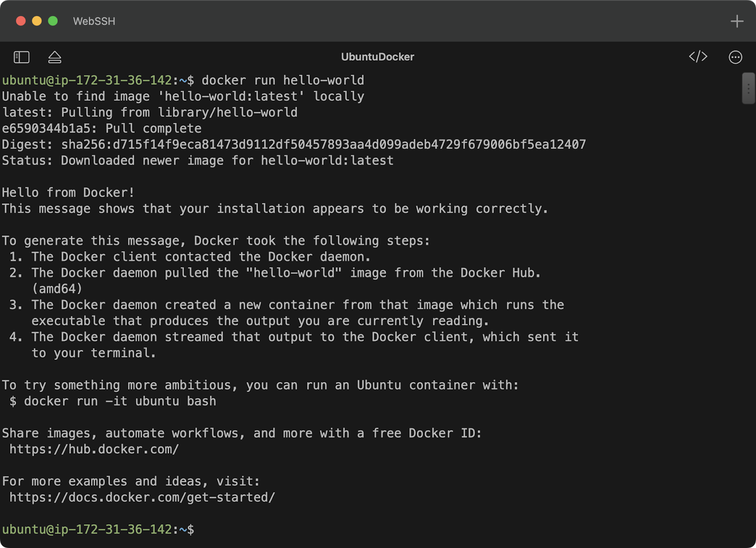Click 'This message shows that your installation' line
The width and height of the screenshot is (756, 548).
[275, 209]
